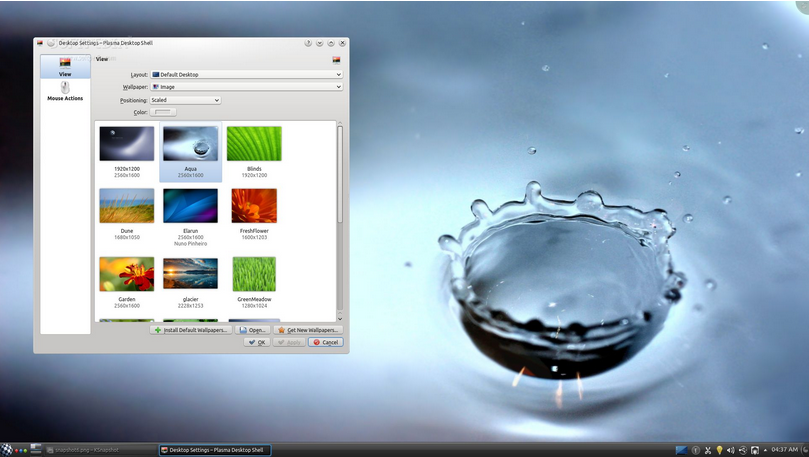Image resolution: width=809 pixels, height=457 pixels.
Task: Click the dashboard cashew at panel right edge
Action: (804, 450)
